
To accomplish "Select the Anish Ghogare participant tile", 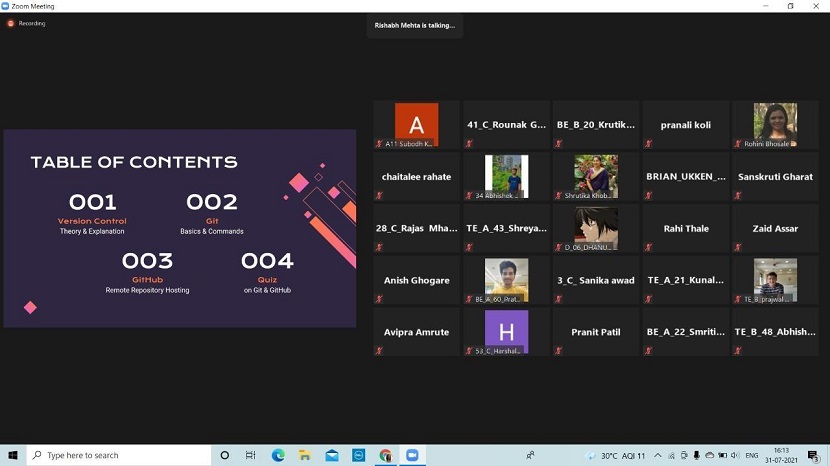I will 417,280.
